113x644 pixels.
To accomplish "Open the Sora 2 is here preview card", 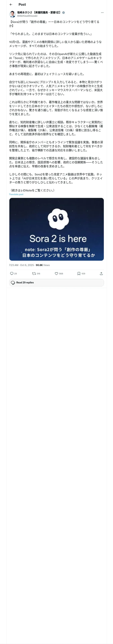I will point(56,229).
